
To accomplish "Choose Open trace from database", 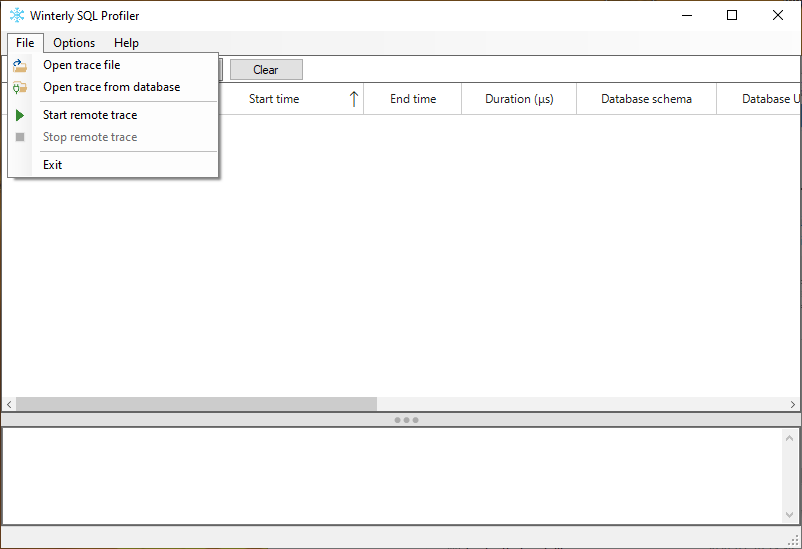I will click(114, 87).
